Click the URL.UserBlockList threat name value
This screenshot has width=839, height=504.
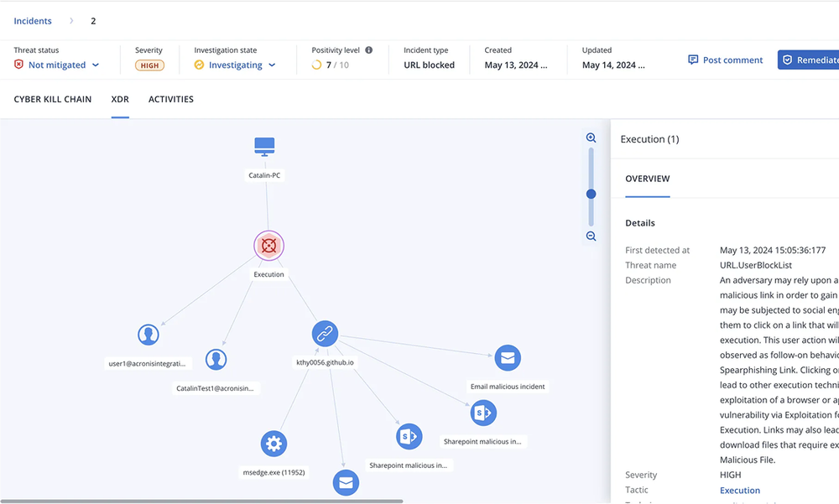(x=756, y=265)
